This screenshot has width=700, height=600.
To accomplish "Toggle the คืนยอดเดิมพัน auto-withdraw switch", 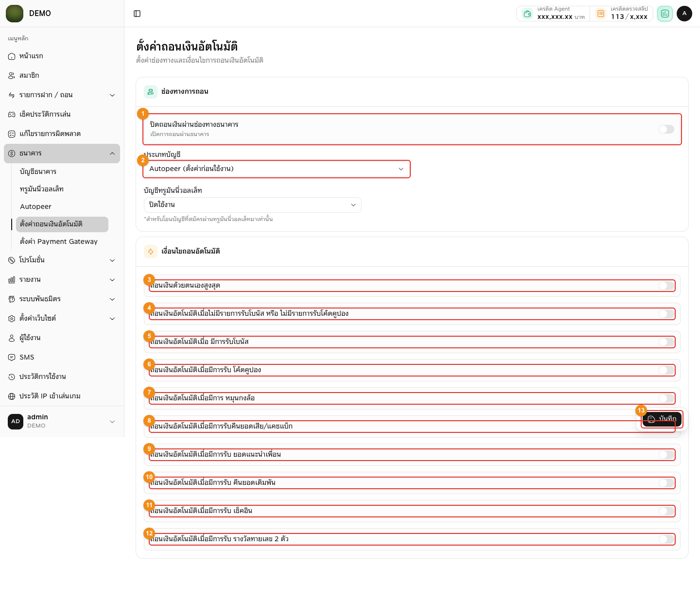I will pos(666,483).
